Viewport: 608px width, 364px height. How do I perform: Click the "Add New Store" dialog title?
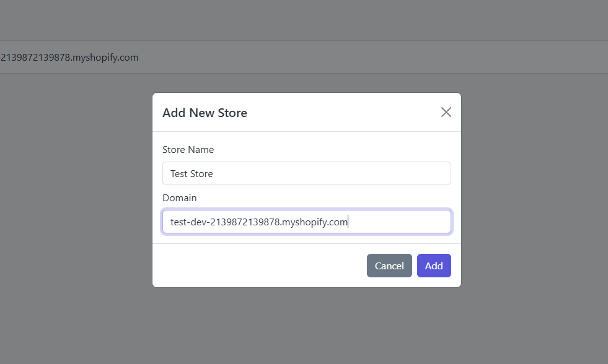[x=205, y=113]
